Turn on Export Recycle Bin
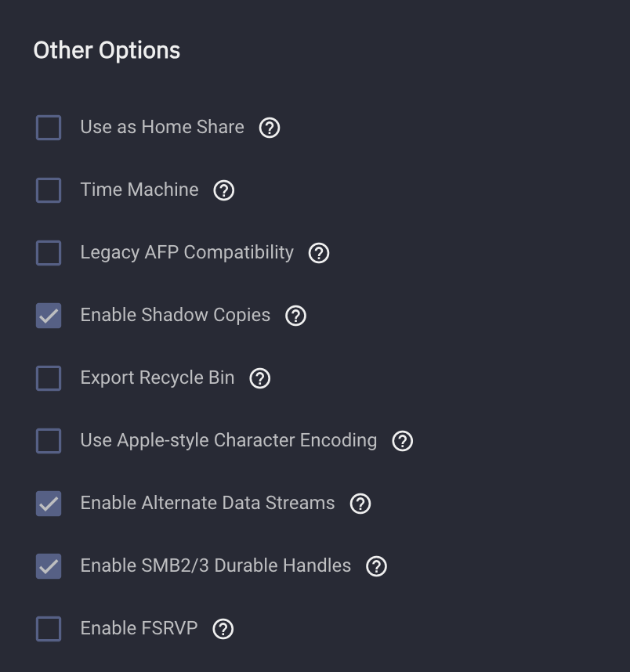 (x=48, y=378)
